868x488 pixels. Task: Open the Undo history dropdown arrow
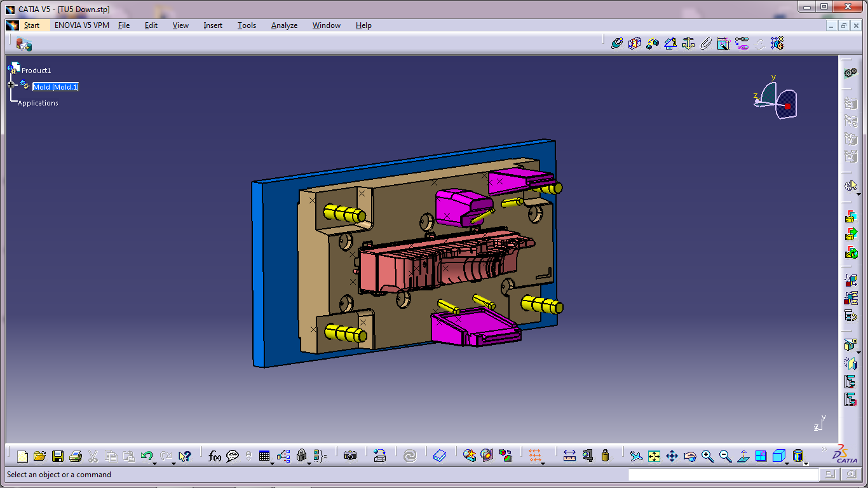[155, 463]
